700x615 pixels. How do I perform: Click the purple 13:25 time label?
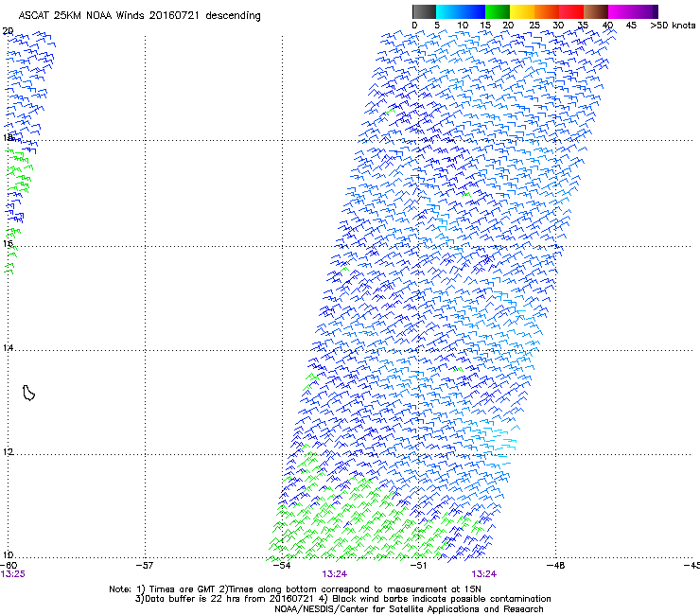[13, 574]
